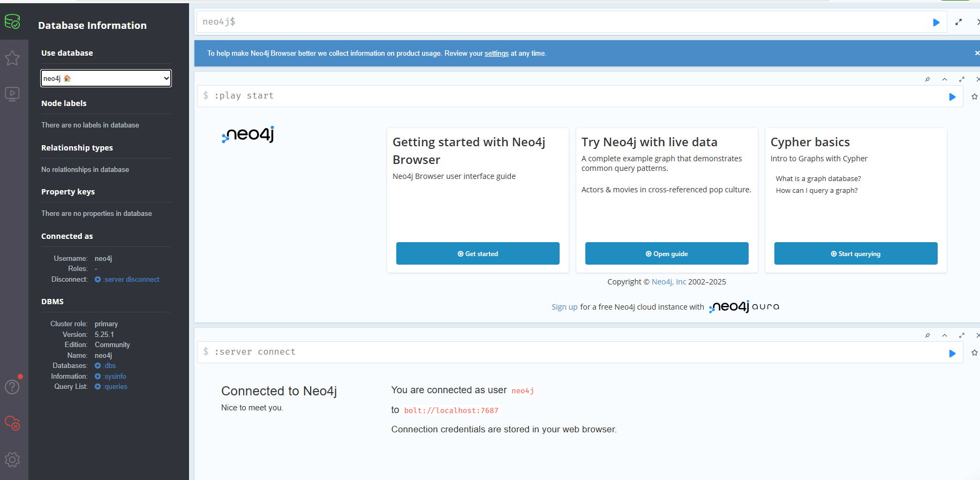Click the Getting started with Neo4j Browser title
980x480 pixels.
coord(469,151)
